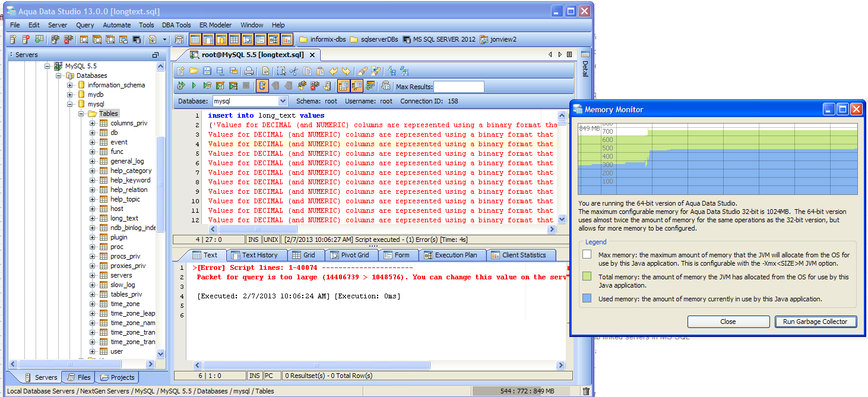Toggle the first highlighted results grid button
868x397 pixels.
point(344,86)
